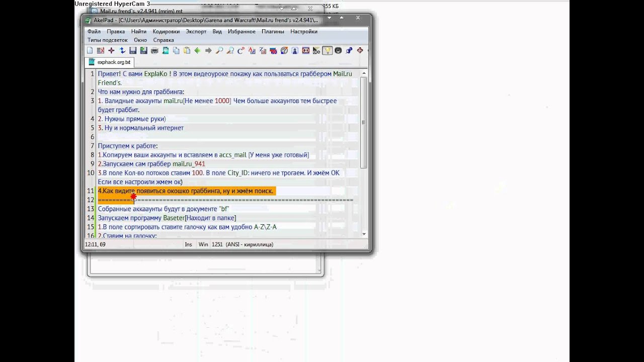Click the red four-point star toolbar icon
This screenshot has width=644, height=362.
(111, 50)
